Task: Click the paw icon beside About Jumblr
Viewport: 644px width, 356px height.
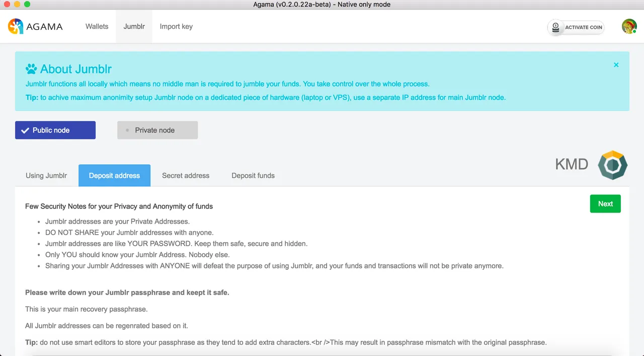Action: 31,69
